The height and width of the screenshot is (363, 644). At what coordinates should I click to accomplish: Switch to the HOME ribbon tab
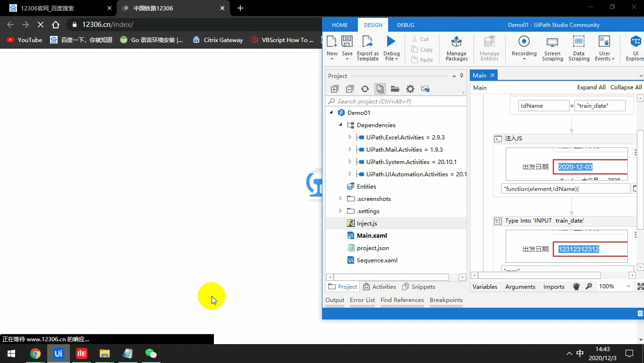339,25
